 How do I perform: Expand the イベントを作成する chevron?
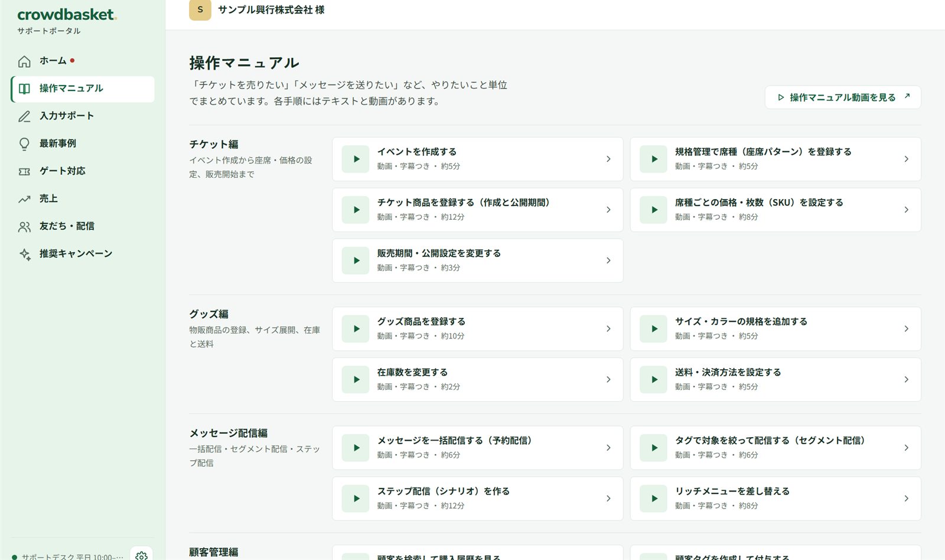point(608,159)
